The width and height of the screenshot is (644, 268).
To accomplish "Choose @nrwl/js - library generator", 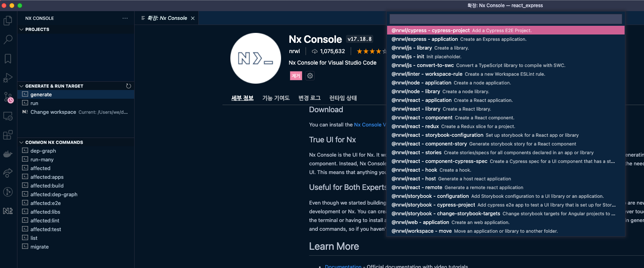I will coord(505,48).
